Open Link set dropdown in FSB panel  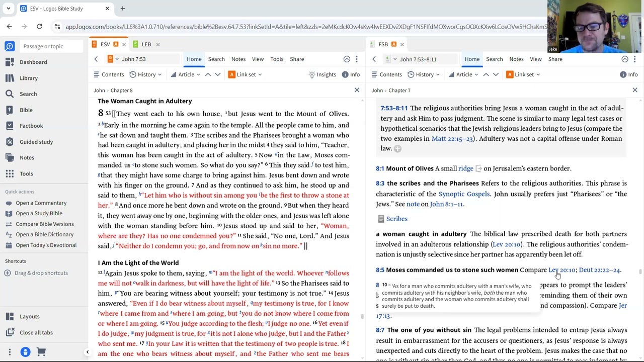coord(523,74)
